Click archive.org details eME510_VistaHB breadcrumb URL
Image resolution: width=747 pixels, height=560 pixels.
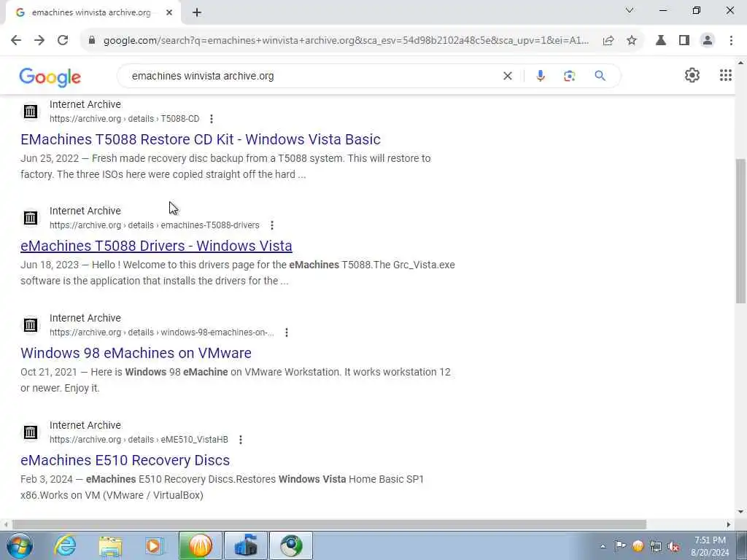tap(139, 440)
